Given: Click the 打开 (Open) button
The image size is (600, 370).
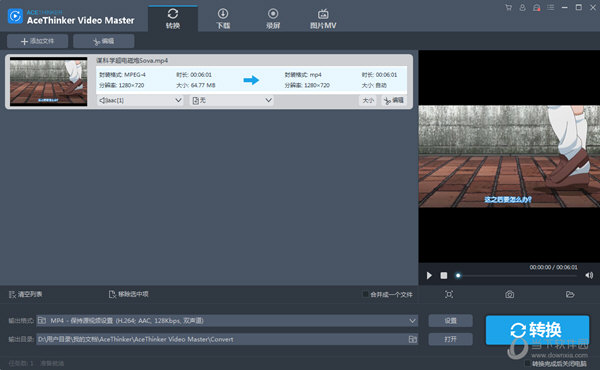Looking at the screenshot, I should point(450,339).
